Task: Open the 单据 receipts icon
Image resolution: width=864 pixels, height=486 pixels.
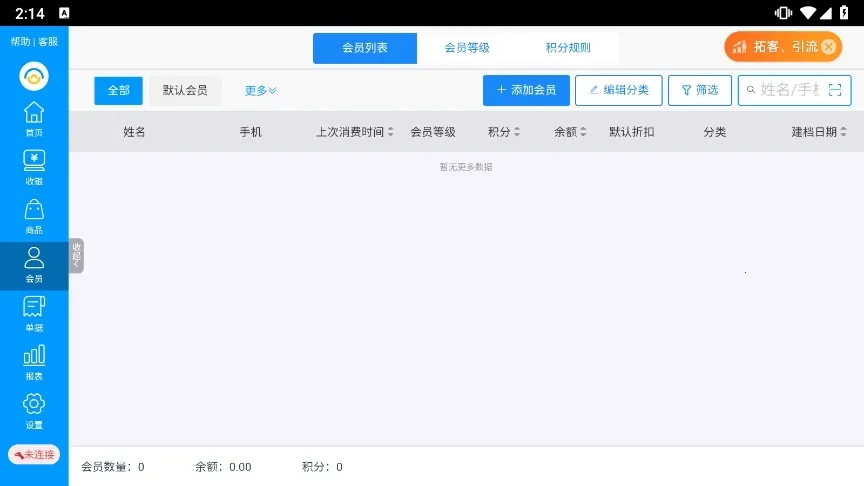Action: pyautogui.click(x=34, y=314)
